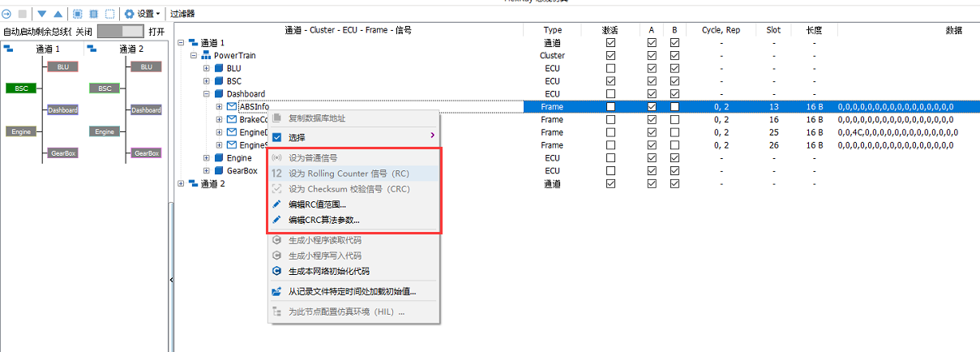Expand the GearBox ECU node
This screenshot has width=980, height=352.
[207, 170]
